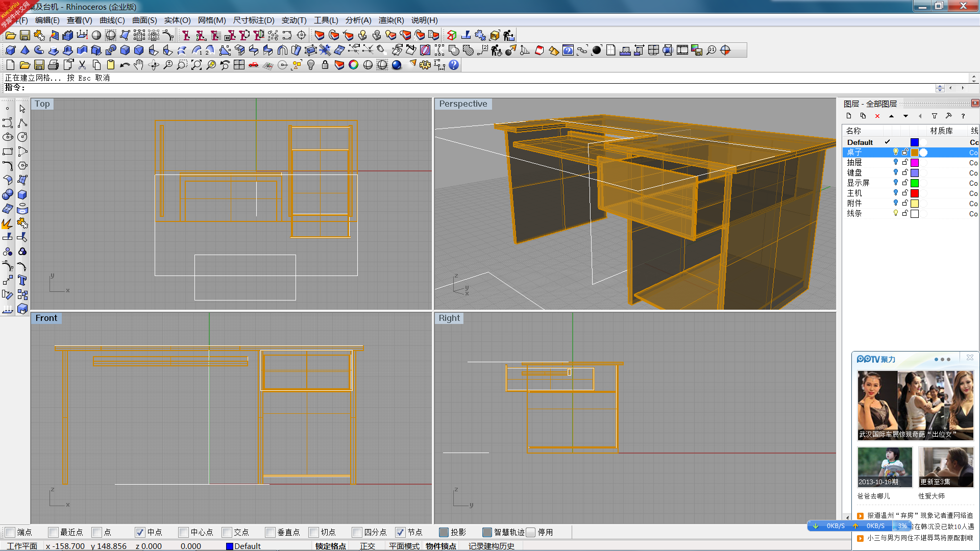Uncheck 节点 knot snap
980x551 pixels.
click(400, 532)
